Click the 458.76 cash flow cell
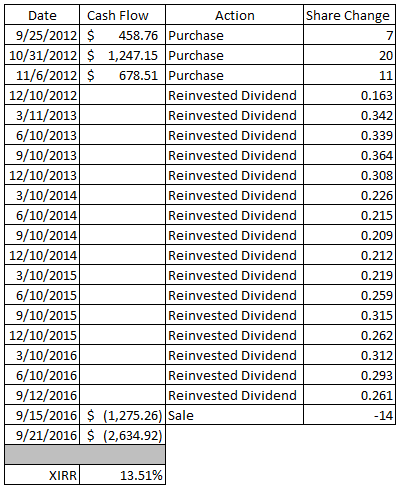Image resolution: width=402 pixels, height=488 pixels. tap(122, 35)
